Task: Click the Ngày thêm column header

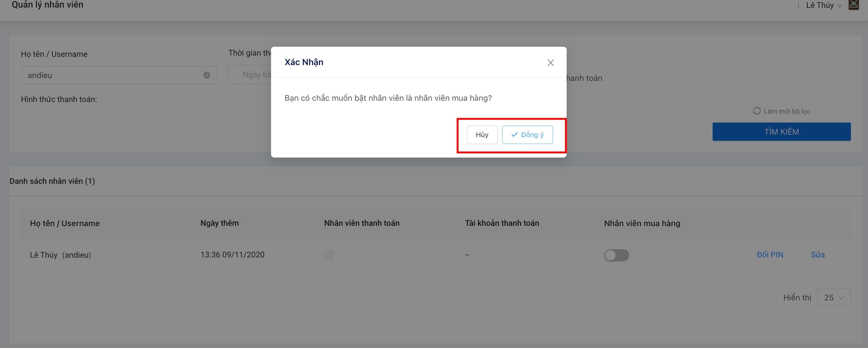Action: pyautogui.click(x=219, y=223)
